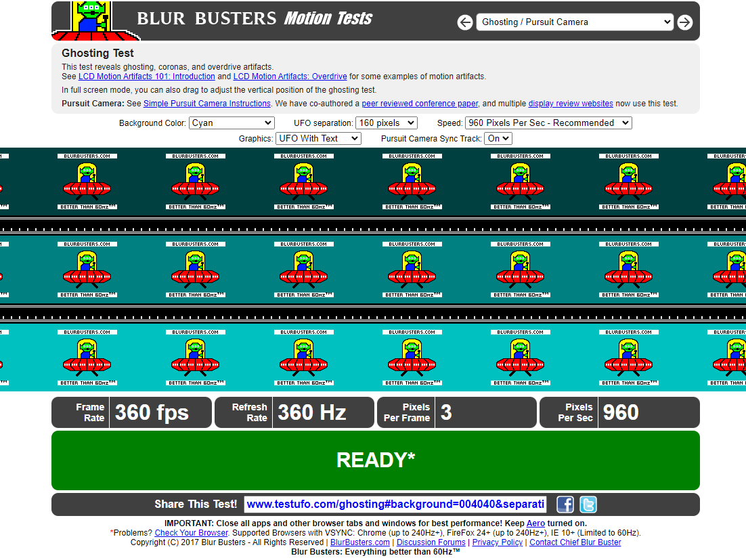Click the Share This Test! label

[x=196, y=504]
